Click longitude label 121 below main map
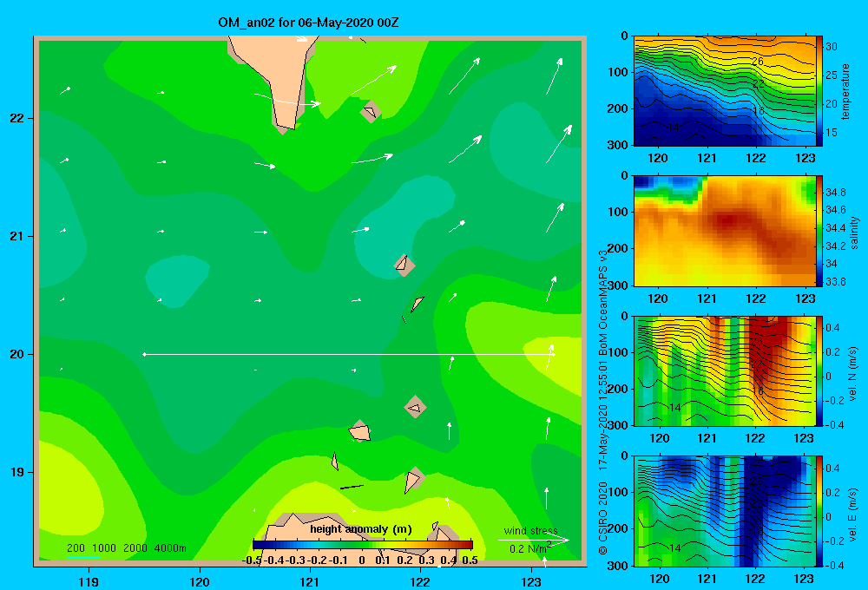 pyautogui.click(x=310, y=581)
